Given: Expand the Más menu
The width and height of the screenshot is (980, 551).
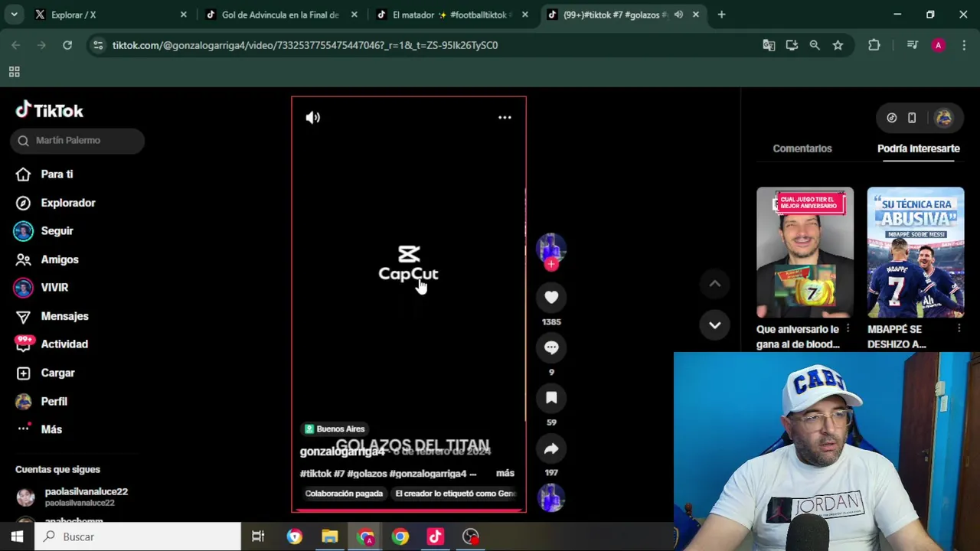Looking at the screenshot, I should [x=51, y=429].
